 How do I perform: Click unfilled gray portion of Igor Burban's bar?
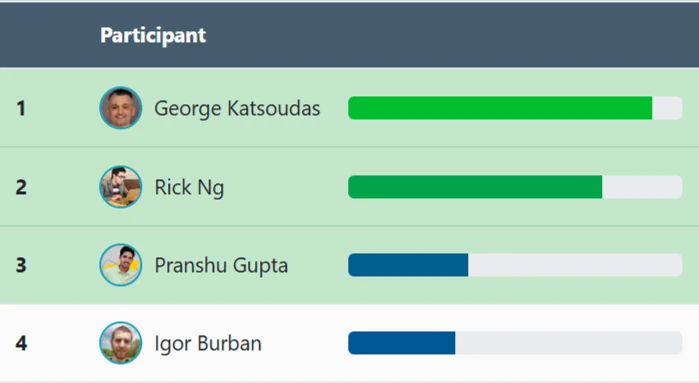pos(568,343)
